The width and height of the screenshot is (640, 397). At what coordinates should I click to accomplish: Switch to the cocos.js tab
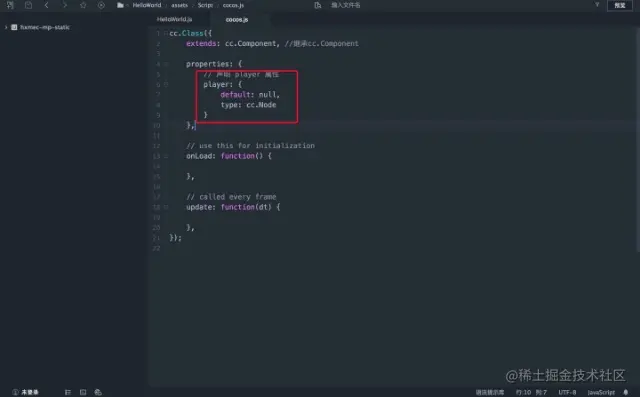(x=237, y=19)
